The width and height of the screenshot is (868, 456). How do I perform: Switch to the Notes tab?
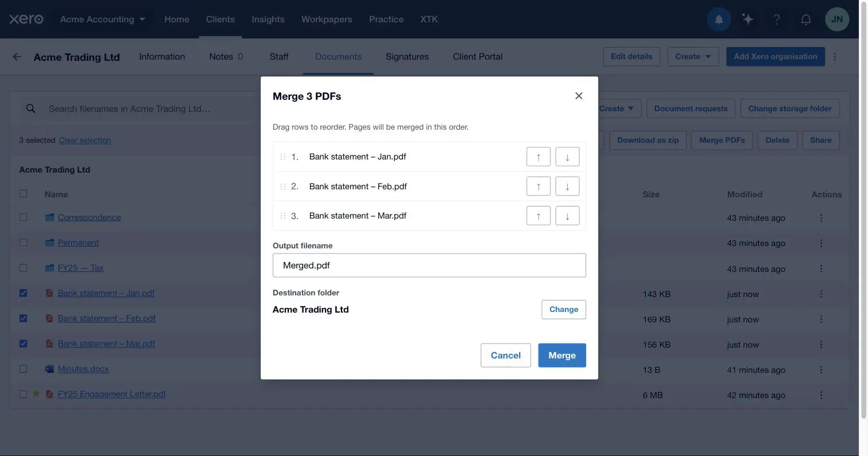(x=226, y=56)
